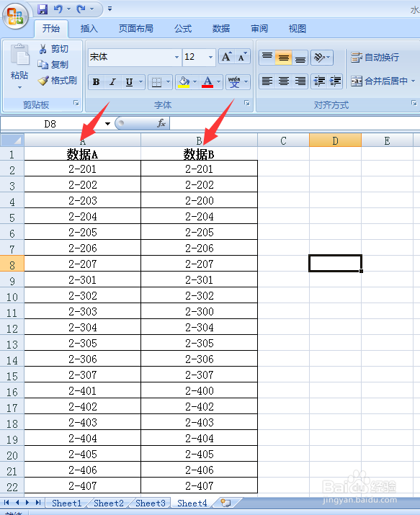Open the 字体 dialog launcher
The height and width of the screenshot is (515, 420).
(x=247, y=103)
